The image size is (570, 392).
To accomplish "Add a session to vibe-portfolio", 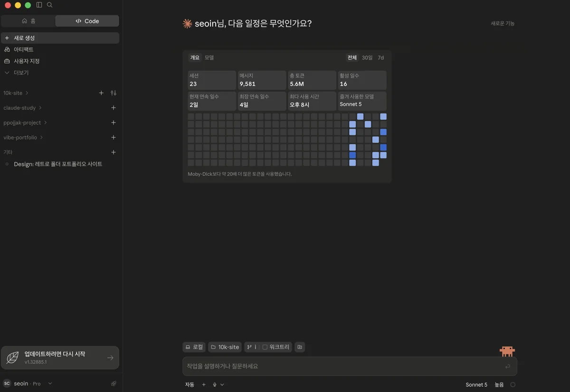I will [114, 137].
